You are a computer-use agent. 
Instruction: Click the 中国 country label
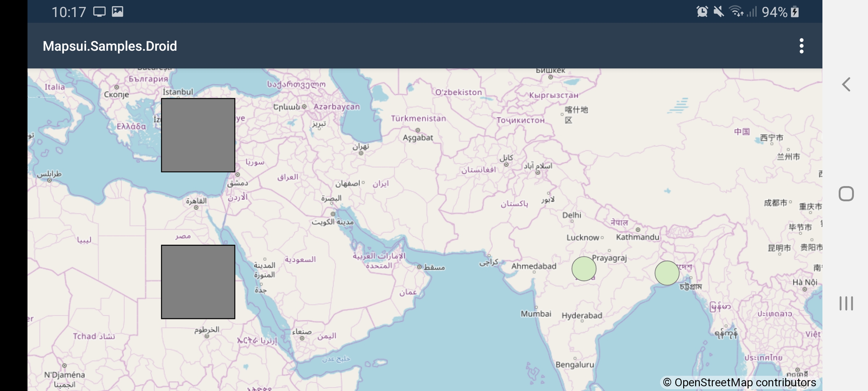(742, 131)
